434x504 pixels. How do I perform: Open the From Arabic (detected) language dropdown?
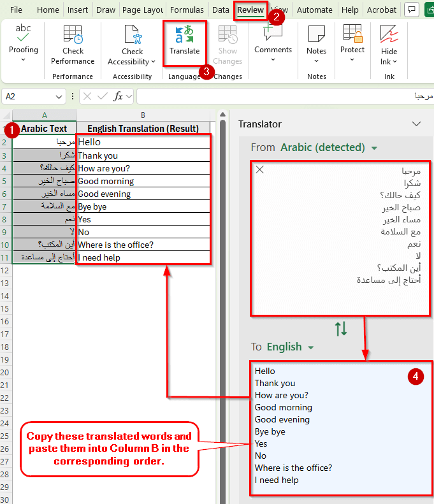click(374, 148)
